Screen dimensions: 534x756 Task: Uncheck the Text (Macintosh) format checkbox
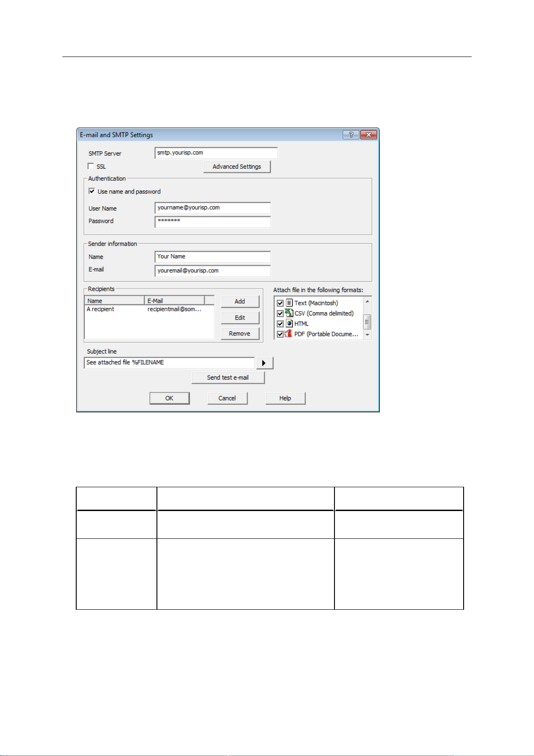[x=280, y=303]
